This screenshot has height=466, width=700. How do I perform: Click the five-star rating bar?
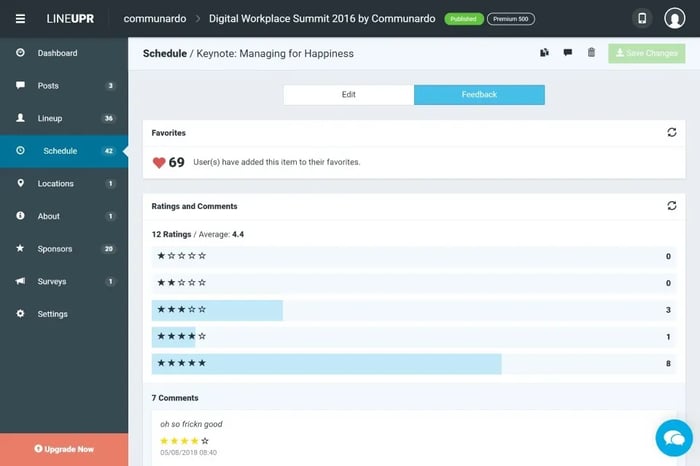click(x=326, y=363)
